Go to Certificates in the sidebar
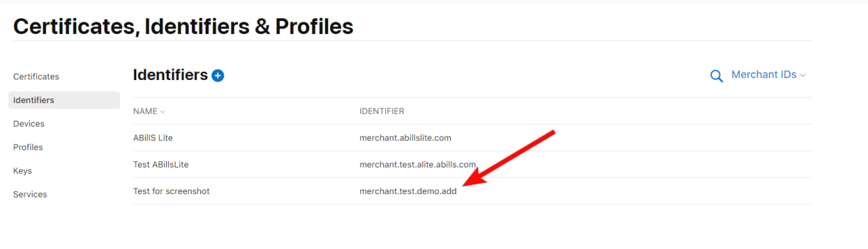Image resolution: width=868 pixels, height=249 pixels. click(36, 77)
